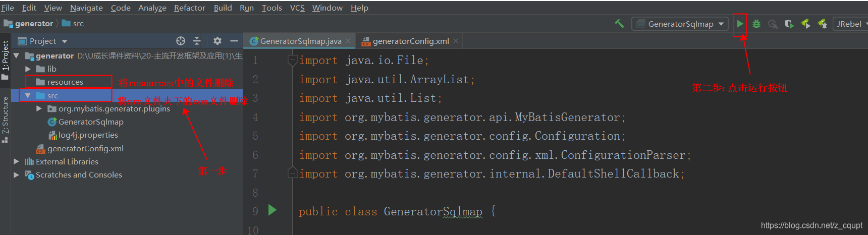Expand External Libraries node
Screen dimensions: 868x235
(x=16, y=161)
